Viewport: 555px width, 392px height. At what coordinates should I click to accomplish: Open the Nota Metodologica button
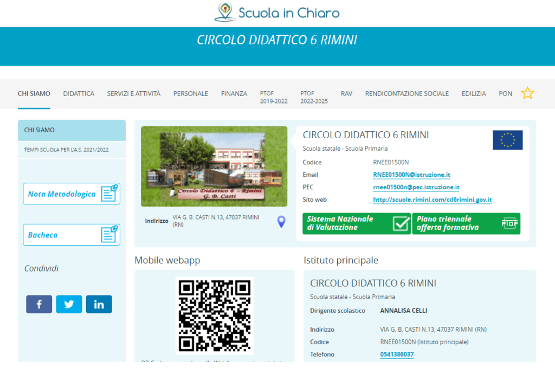[x=72, y=194]
